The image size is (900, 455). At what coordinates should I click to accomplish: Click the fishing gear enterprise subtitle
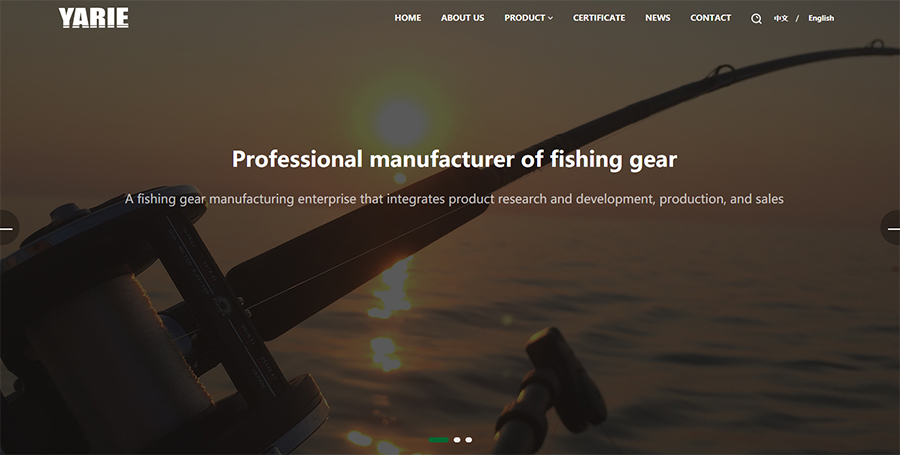454,199
